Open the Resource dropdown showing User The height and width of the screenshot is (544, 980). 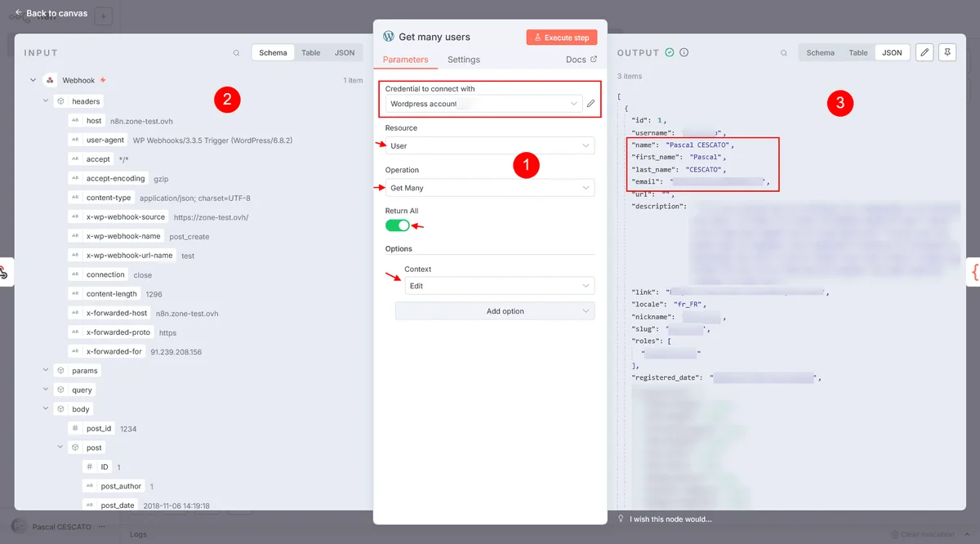point(489,145)
